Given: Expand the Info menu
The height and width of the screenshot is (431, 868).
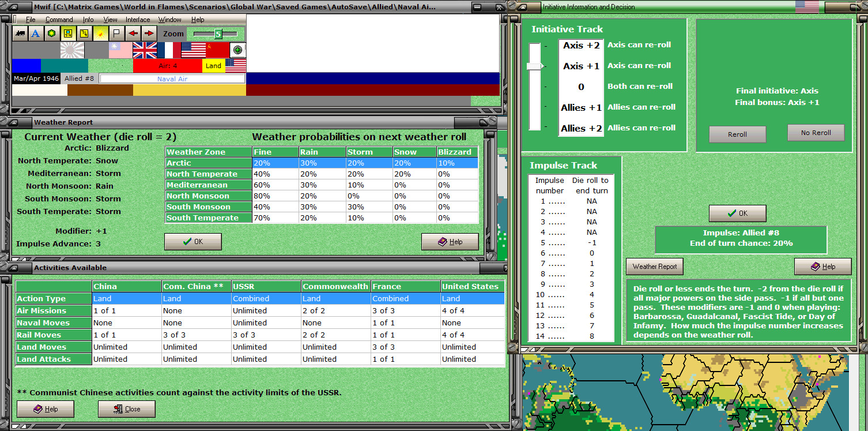Looking at the screenshot, I should coord(88,20).
